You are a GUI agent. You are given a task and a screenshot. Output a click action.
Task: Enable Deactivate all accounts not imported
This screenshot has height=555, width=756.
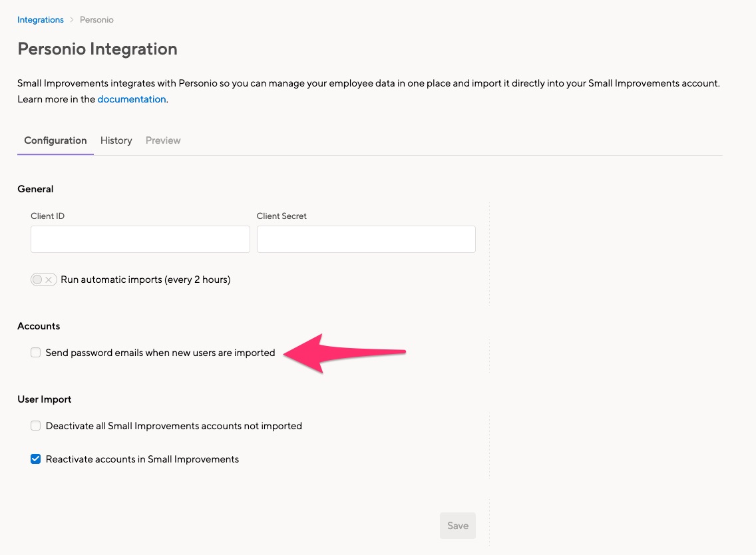(35, 425)
